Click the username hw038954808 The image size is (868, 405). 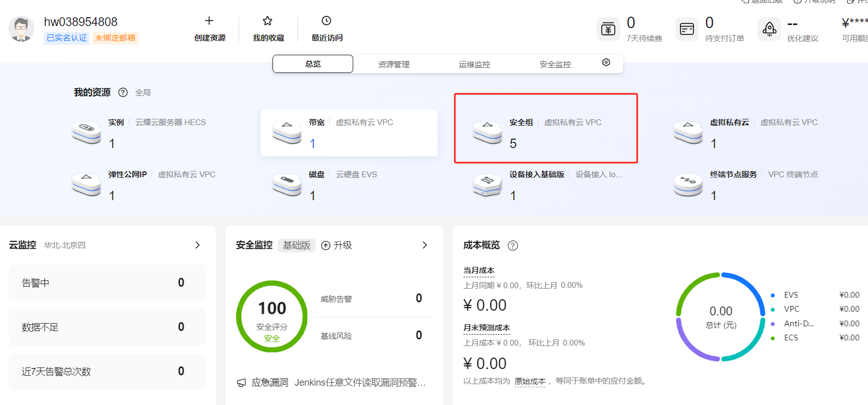[81, 22]
